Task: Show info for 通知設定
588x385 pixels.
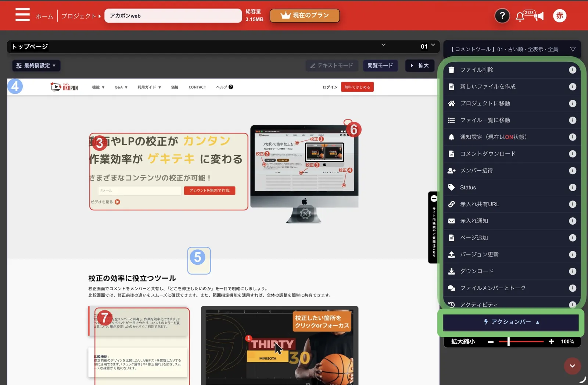Action: (572, 137)
